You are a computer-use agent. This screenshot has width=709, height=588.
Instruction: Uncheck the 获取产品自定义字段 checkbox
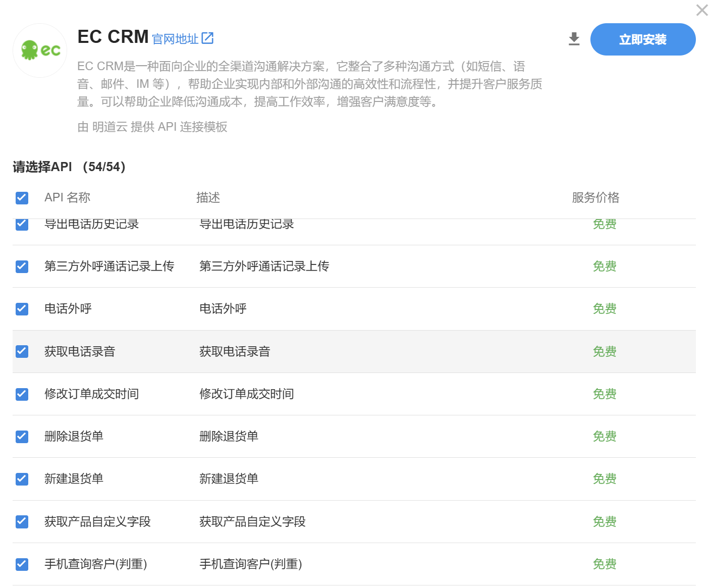pyautogui.click(x=22, y=521)
